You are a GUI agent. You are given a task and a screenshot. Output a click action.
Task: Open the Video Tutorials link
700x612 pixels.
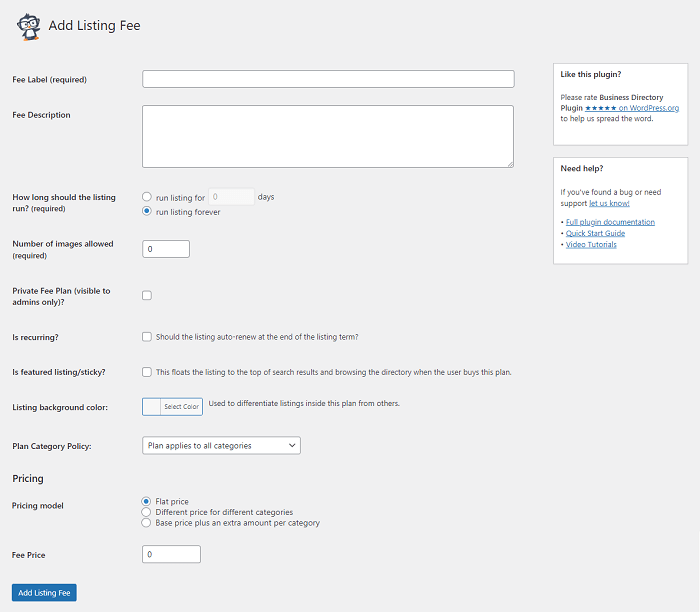pos(591,245)
